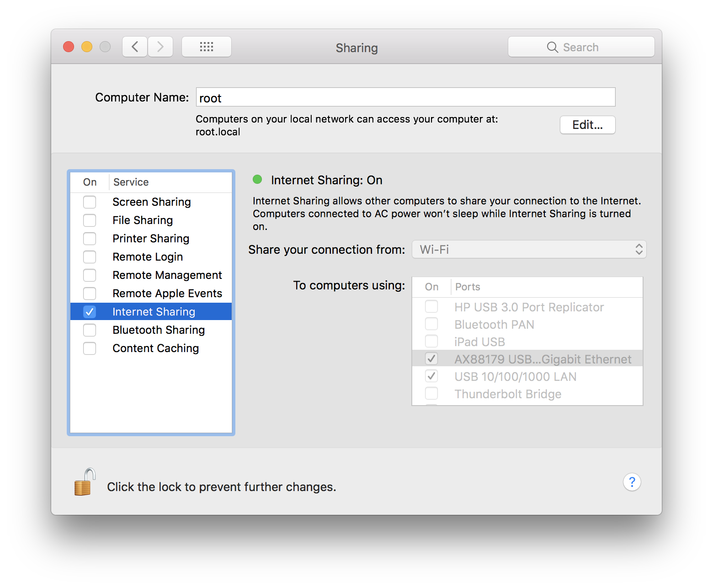Click the AX88179 USB...Gigabit Ethernet label
Image resolution: width=713 pixels, height=588 pixels.
pos(543,359)
